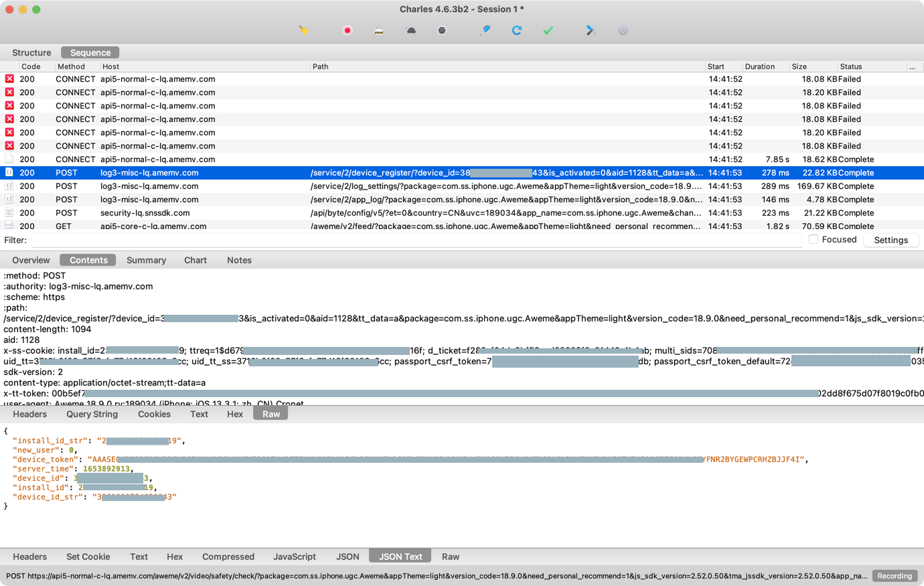Screen dimensions: 924x586
Task: Select the security-lq.snssdk.com request row
Action: coord(462,213)
